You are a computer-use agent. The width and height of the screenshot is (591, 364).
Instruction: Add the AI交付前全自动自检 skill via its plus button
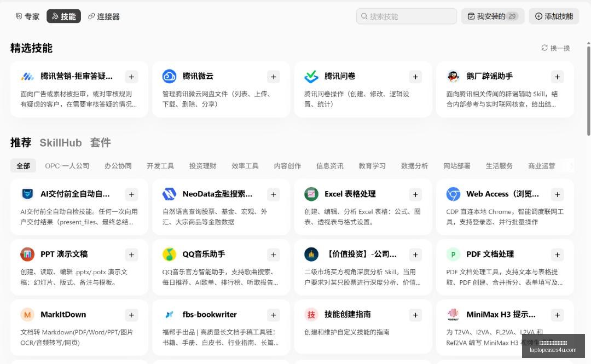(131, 195)
